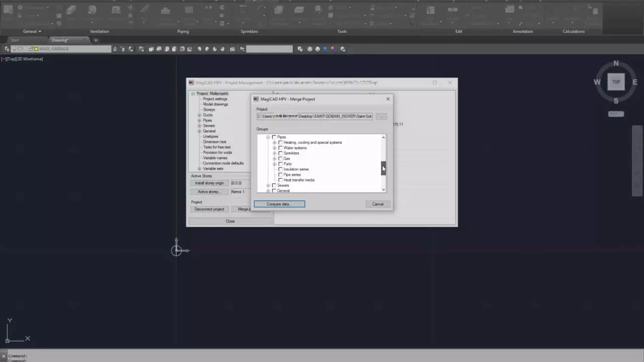644x362 pixels.
Task: Select Connection node defaults tree item
Action: [x=223, y=163]
